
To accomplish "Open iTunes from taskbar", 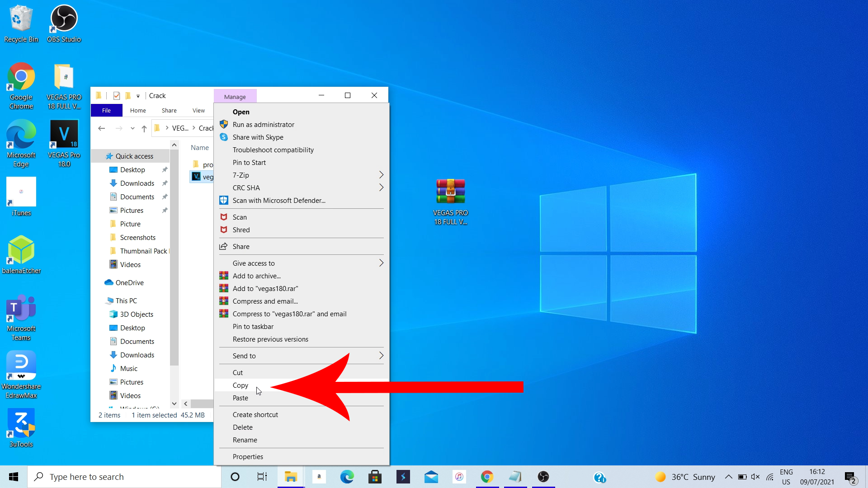I will pos(459,477).
